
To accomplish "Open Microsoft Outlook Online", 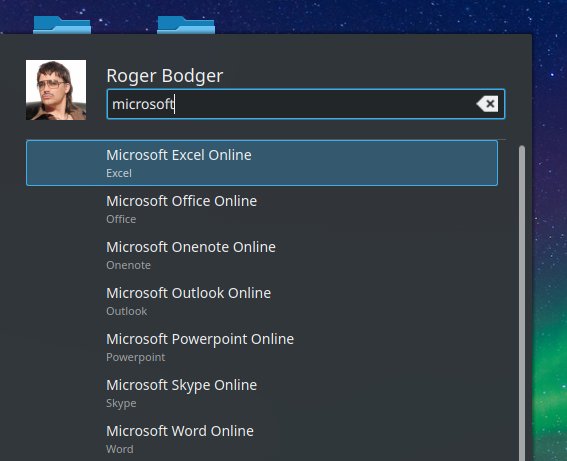I will (262, 301).
